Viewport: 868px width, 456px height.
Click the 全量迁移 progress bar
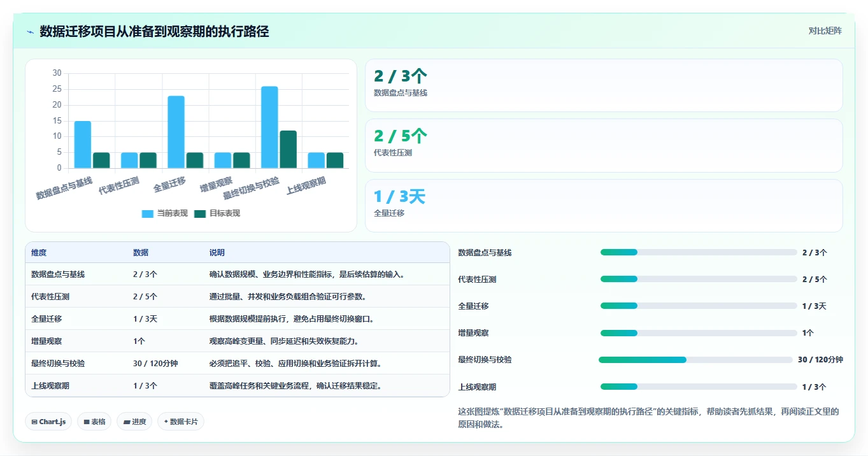coord(699,306)
